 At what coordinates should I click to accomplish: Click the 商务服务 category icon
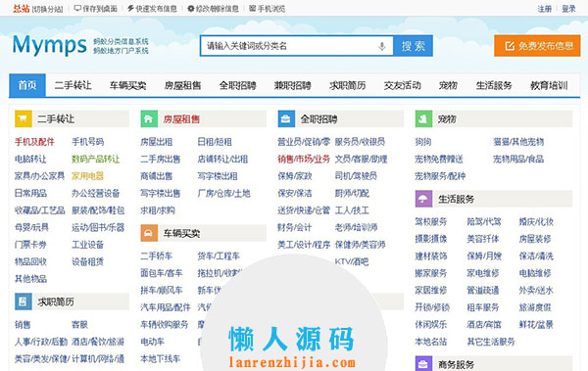[423, 364]
